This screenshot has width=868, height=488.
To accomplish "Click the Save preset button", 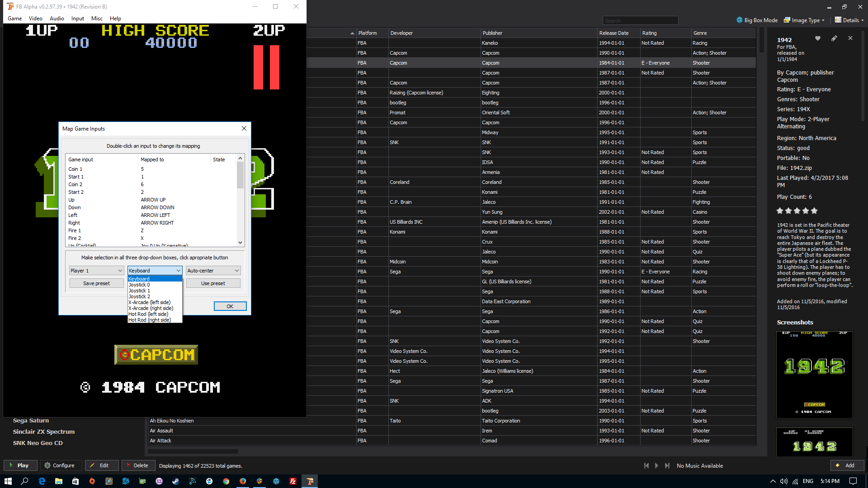I will click(96, 283).
